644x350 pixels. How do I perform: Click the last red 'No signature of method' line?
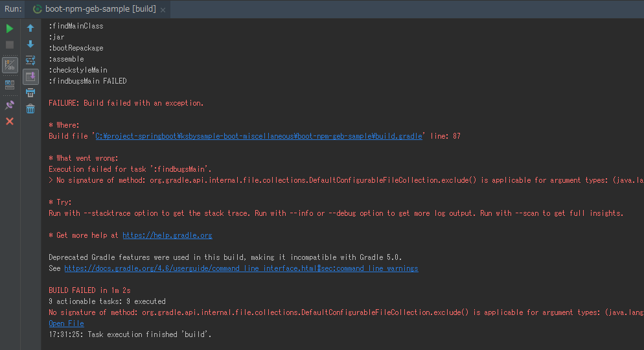tap(346, 312)
